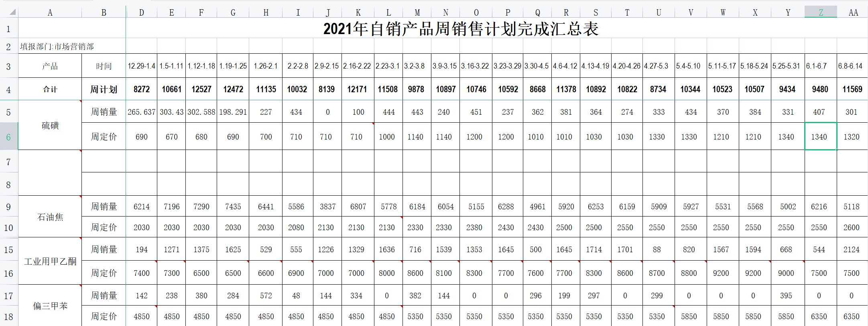Select row 15 header
Image resolution: width=868 pixels, height=326 pixels.
click(9, 250)
